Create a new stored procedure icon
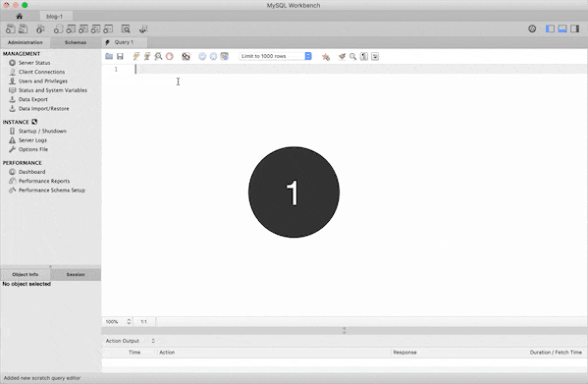The height and width of the screenshot is (384, 588). click(x=96, y=28)
